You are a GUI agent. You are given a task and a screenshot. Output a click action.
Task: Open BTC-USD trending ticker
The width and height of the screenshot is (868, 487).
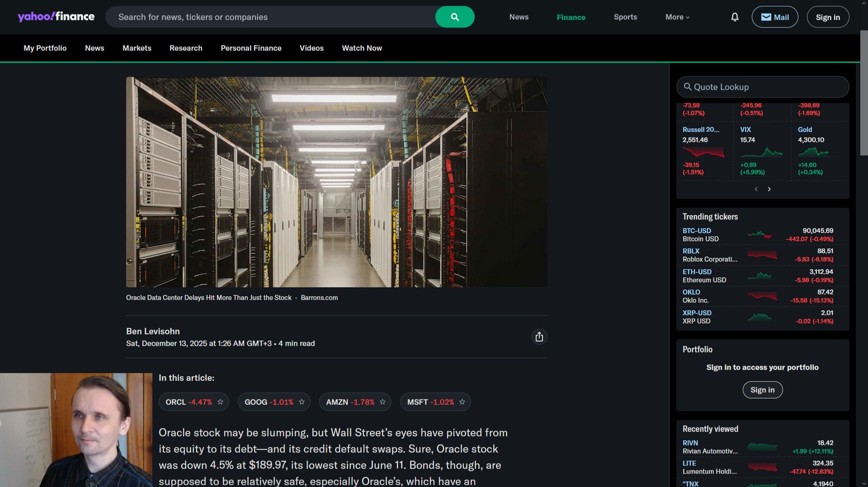tap(697, 231)
